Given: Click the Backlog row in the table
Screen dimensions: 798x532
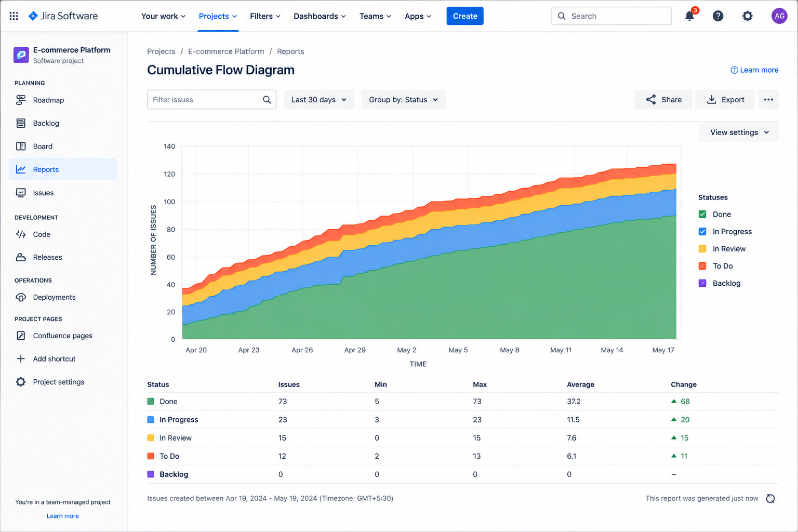Looking at the screenshot, I should pyautogui.click(x=463, y=474).
